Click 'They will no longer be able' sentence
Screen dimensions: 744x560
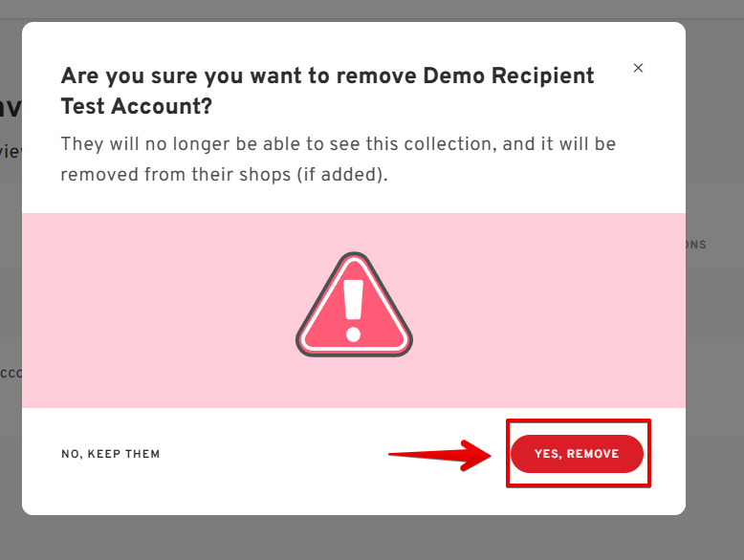pyautogui.click(x=339, y=144)
